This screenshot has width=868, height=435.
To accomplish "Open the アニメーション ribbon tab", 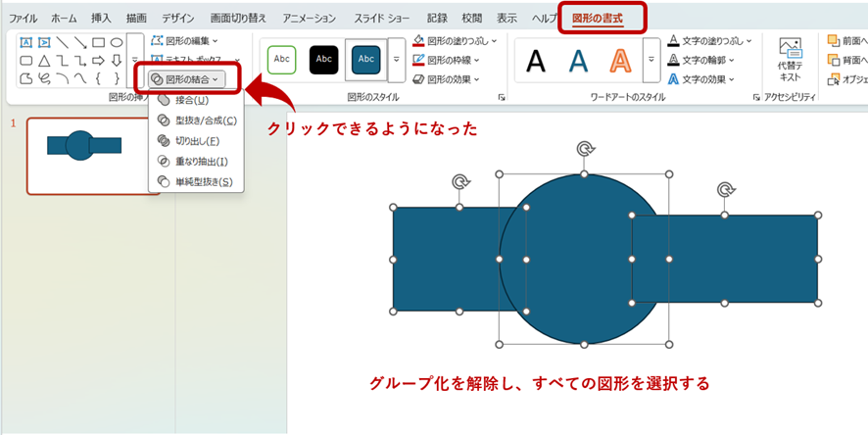I will [309, 19].
